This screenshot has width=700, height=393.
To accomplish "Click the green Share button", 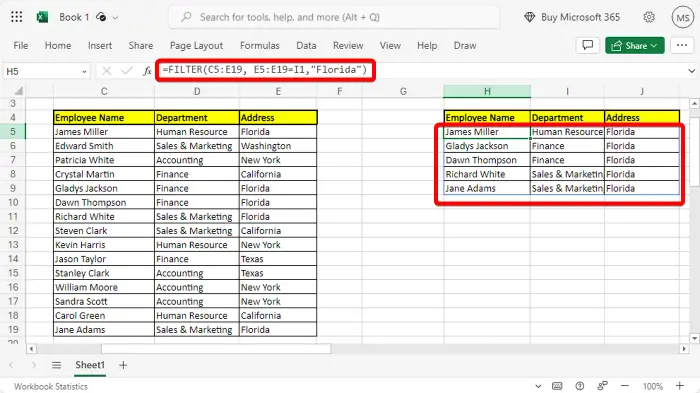I will click(x=634, y=46).
